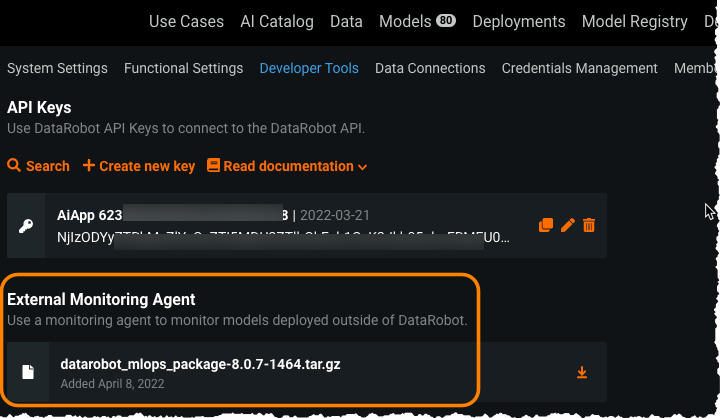
Task: Switch to Functional Settings tab
Action: tap(183, 68)
